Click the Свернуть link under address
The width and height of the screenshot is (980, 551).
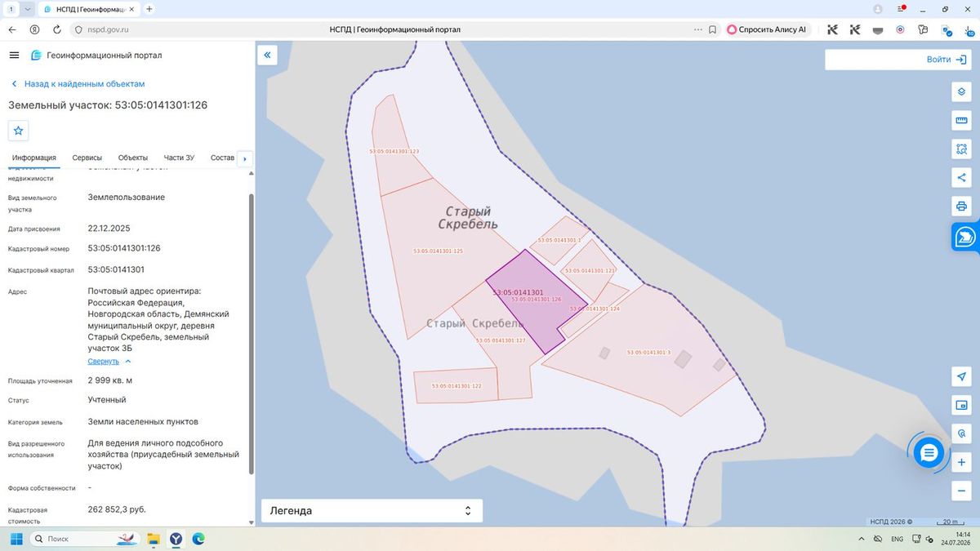pyautogui.click(x=104, y=361)
